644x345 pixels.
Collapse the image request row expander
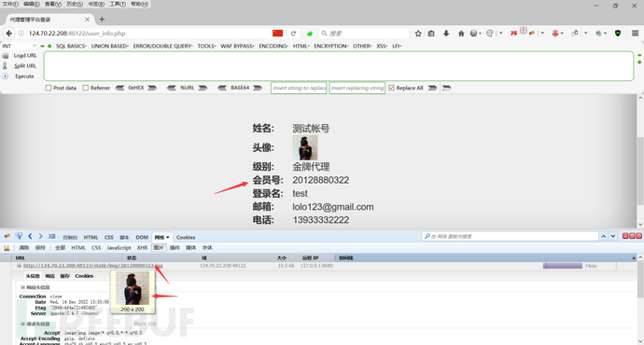[x=19, y=266]
